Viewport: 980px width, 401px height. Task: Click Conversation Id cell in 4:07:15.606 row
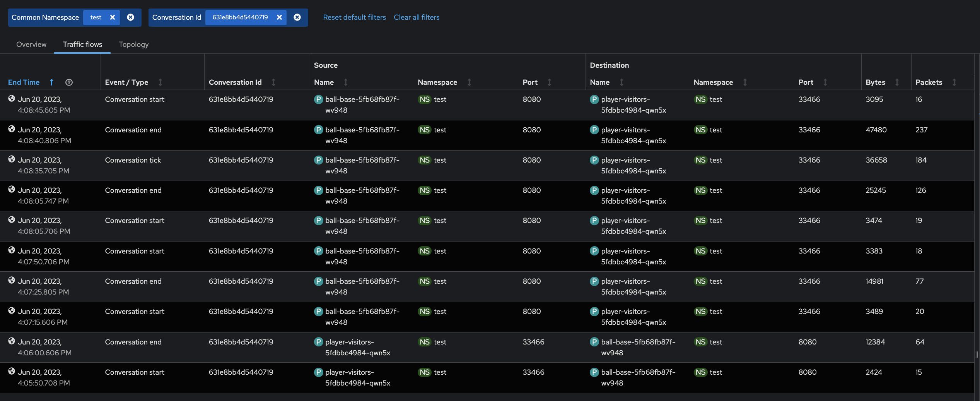click(241, 312)
